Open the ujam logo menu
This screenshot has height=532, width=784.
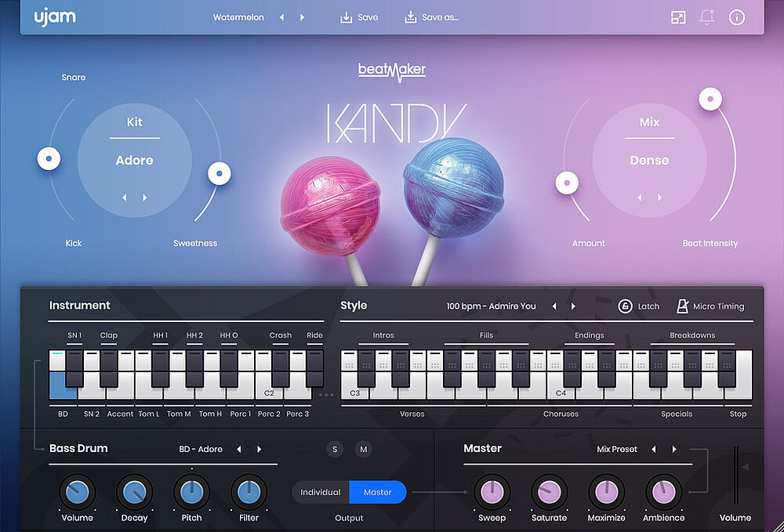(55, 16)
